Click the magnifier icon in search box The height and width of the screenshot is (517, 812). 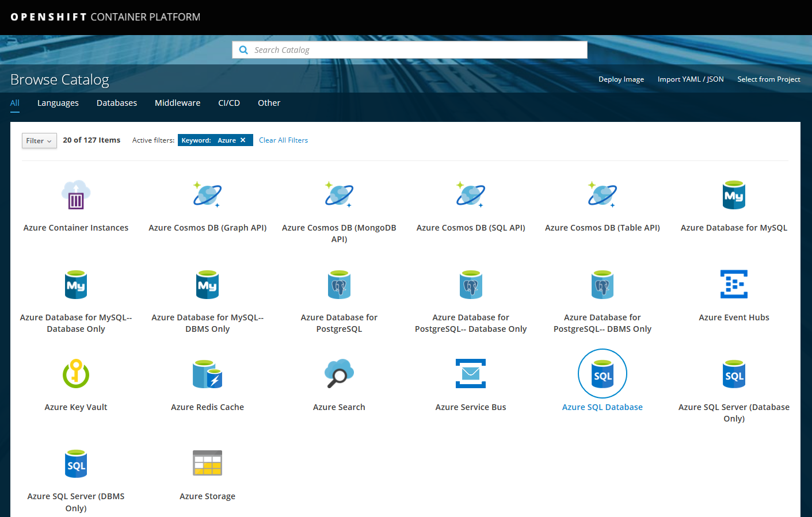click(x=243, y=50)
